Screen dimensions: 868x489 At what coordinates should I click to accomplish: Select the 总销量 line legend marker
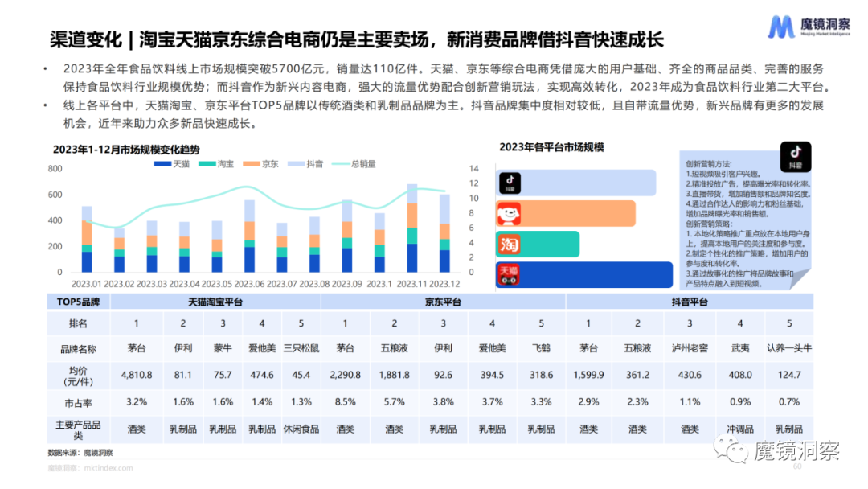(341, 164)
